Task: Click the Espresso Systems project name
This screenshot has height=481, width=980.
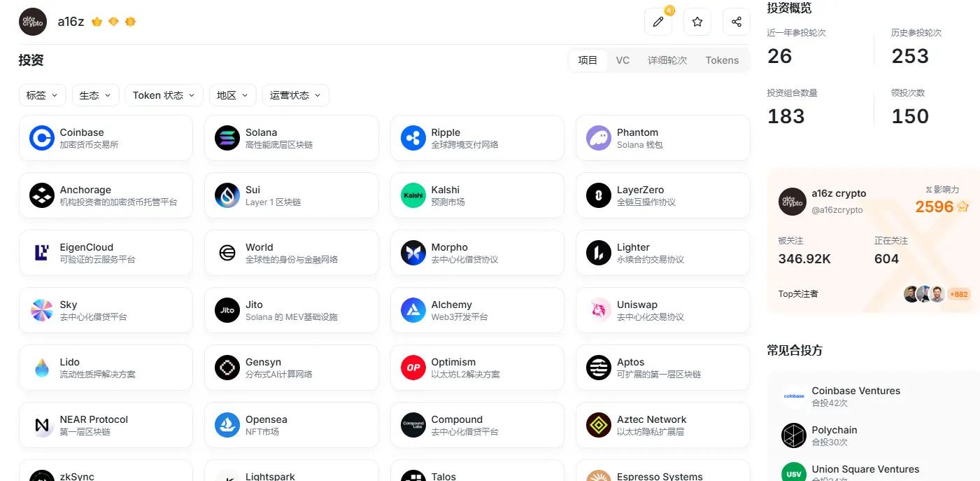Action: 660,476
